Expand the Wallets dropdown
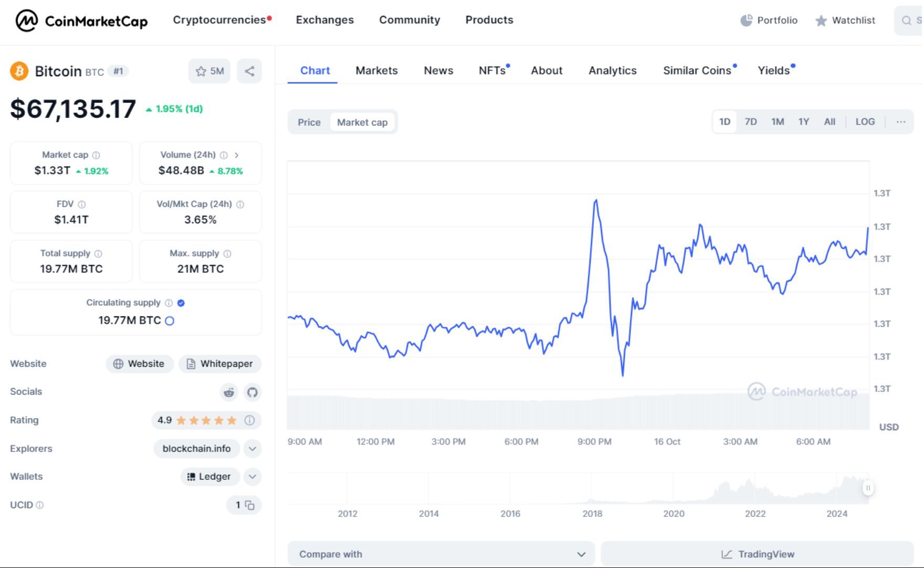 point(252,477)
